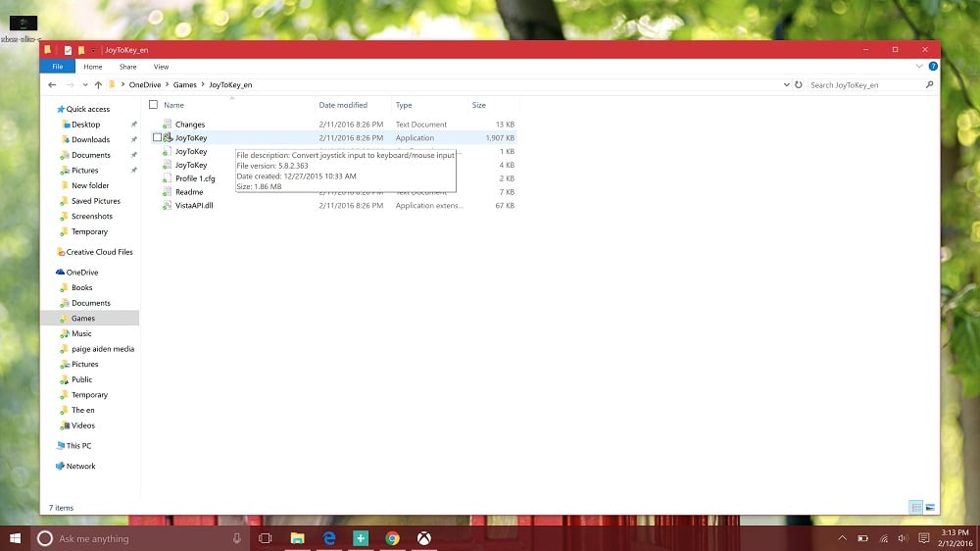The image size is (980, 551).
Task: Switch to Large icons view in status bar
Action: coord(930,507)
